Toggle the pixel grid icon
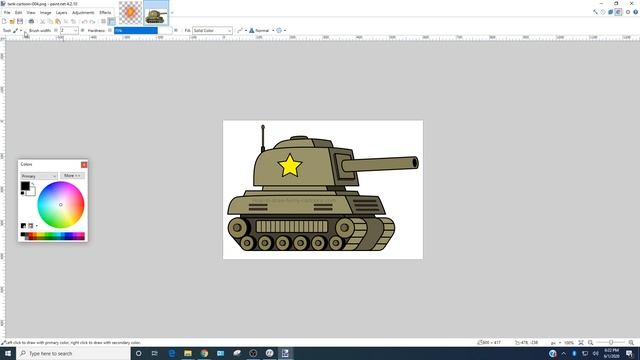 (x=103, y=21)
